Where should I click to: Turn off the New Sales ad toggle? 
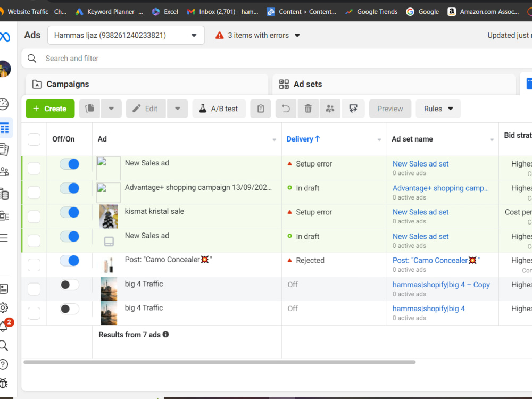tap(69, 164)
